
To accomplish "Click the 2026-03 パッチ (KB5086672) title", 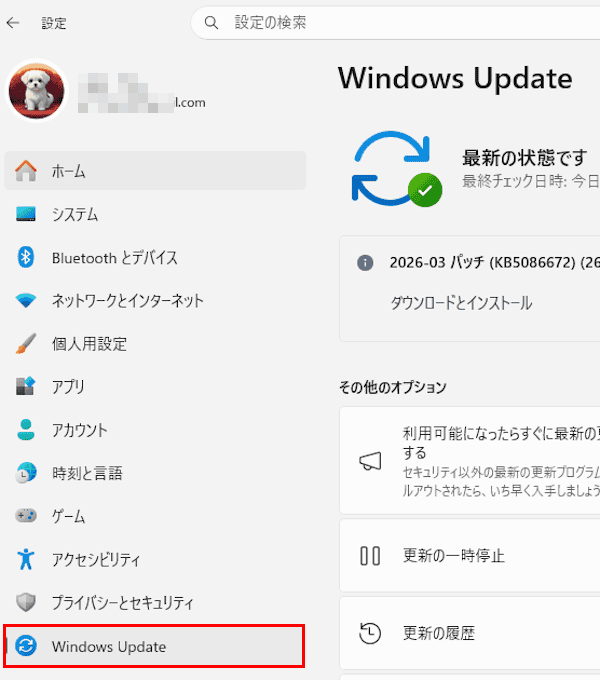I will pos(495,262).
